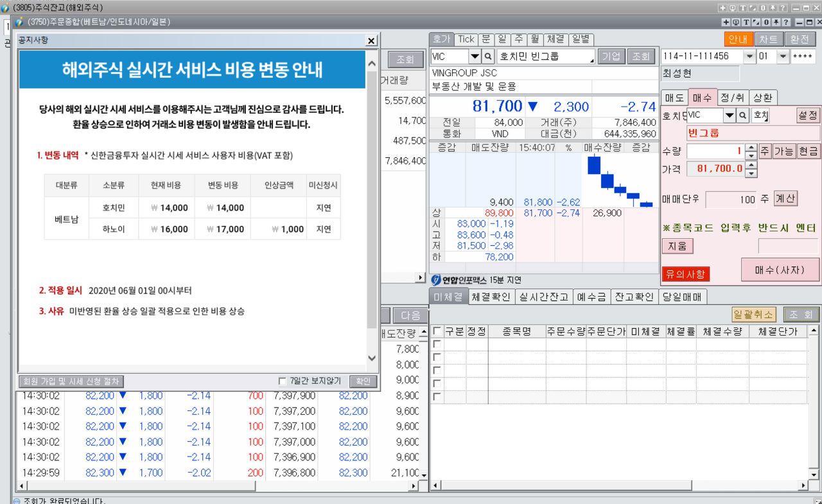Click the magnifier search icon beside the quote panel VIC code

coord(488,56)
